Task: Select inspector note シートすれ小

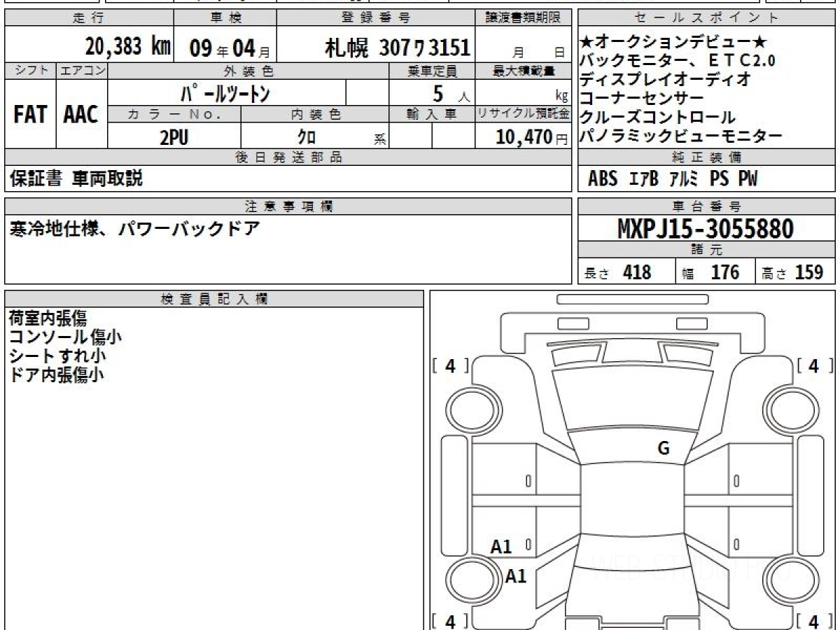Action: point(57,356)
